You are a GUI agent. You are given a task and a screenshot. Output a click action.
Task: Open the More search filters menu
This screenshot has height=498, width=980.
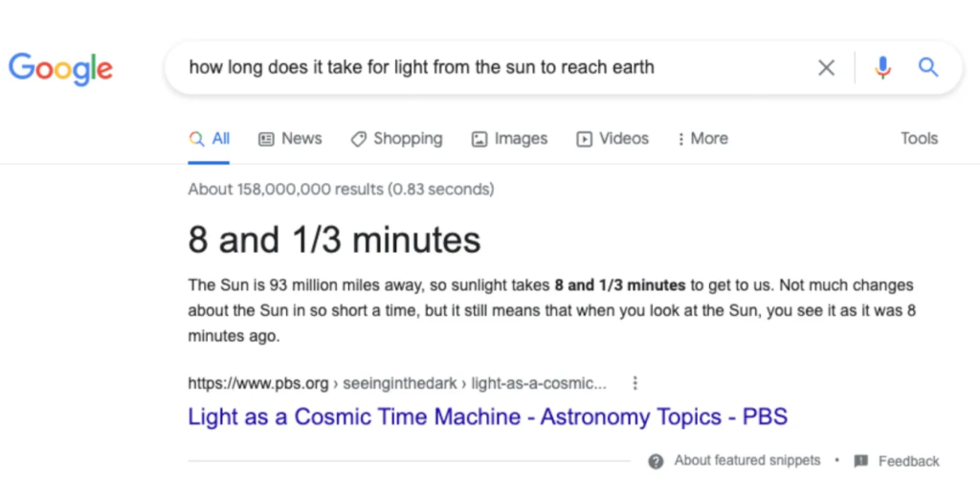click(702, 139)
